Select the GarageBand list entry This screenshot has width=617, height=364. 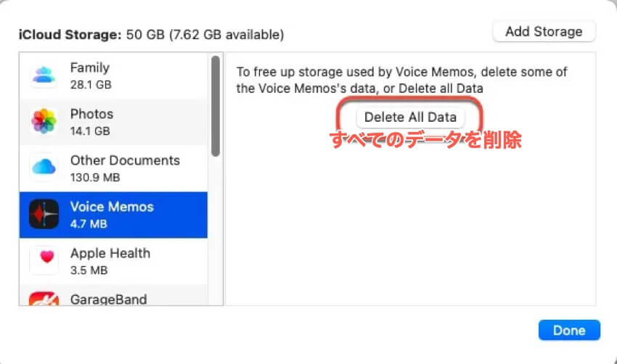113,295
